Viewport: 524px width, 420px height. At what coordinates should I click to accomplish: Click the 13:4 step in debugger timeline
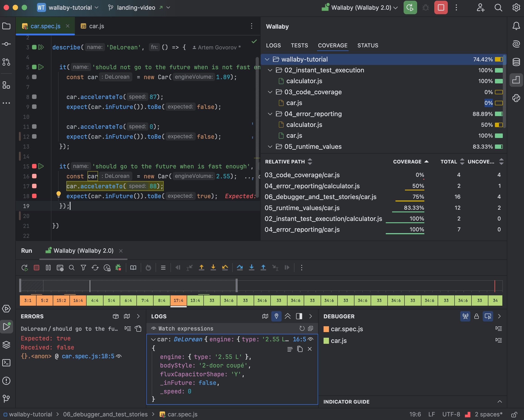195,301
